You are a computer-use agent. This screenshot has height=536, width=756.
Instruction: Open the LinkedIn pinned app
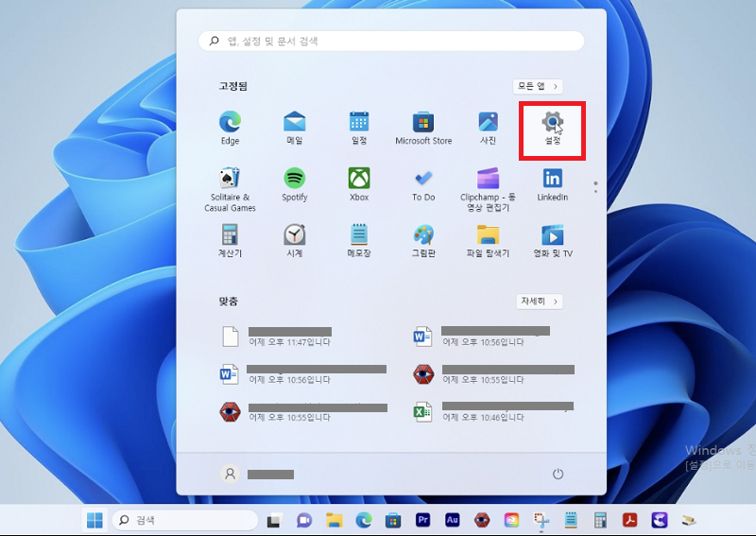[553, 184]
